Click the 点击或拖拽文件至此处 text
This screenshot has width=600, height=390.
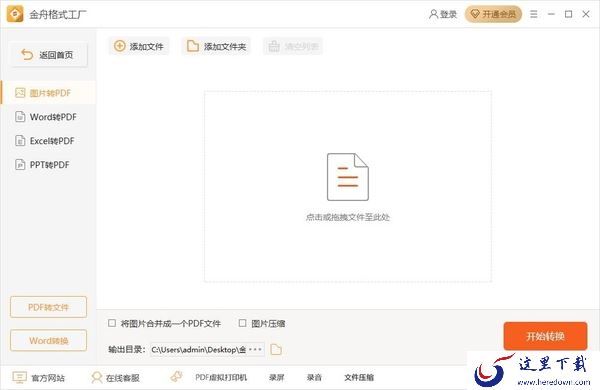click(x=347, y=217)
